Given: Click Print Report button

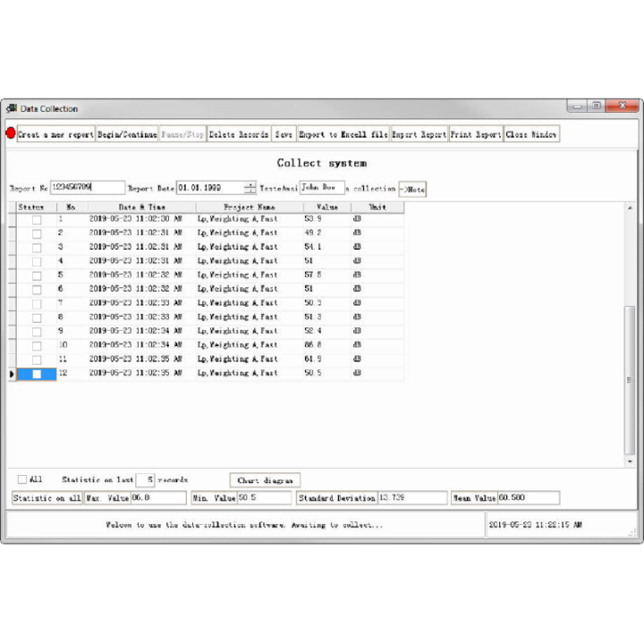Looking at the screenshot, I should coord(476,134).
